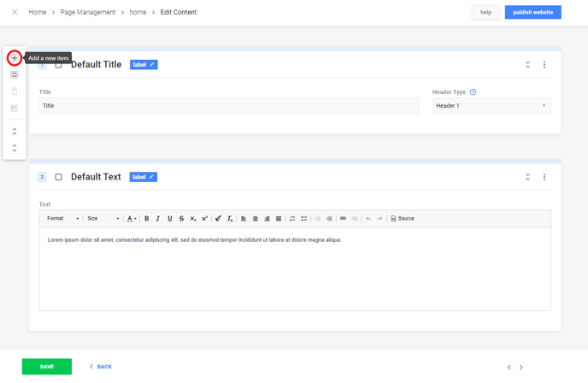The width and height of the screenshot is (588, 383).
Task: Click the copy formatting brush icon
Action: pyautogui.click(x=218, y=218)
